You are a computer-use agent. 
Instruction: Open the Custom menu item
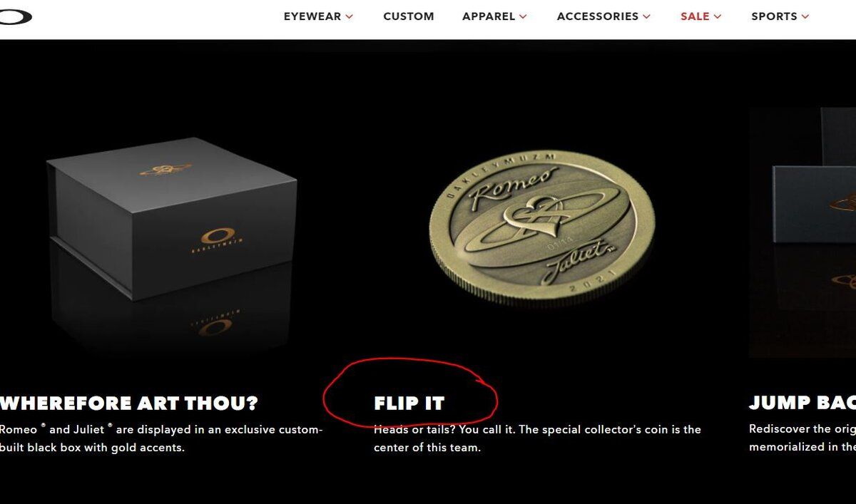coord(408,16)
